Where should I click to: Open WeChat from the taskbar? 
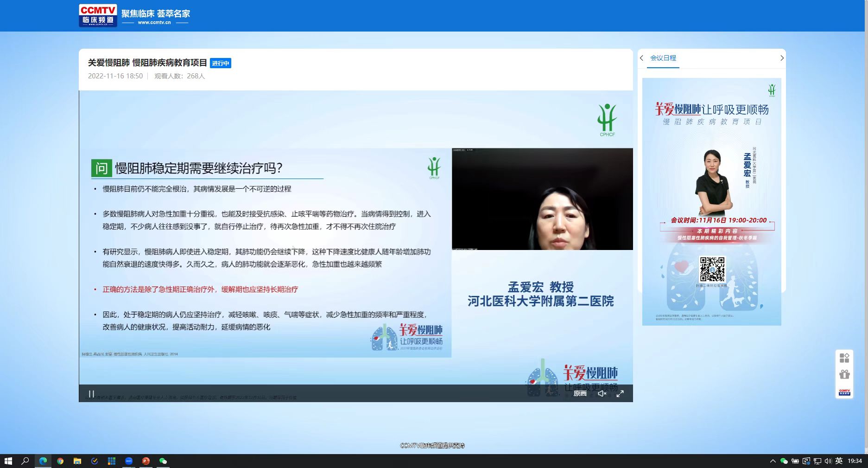[x=163, y=461]
